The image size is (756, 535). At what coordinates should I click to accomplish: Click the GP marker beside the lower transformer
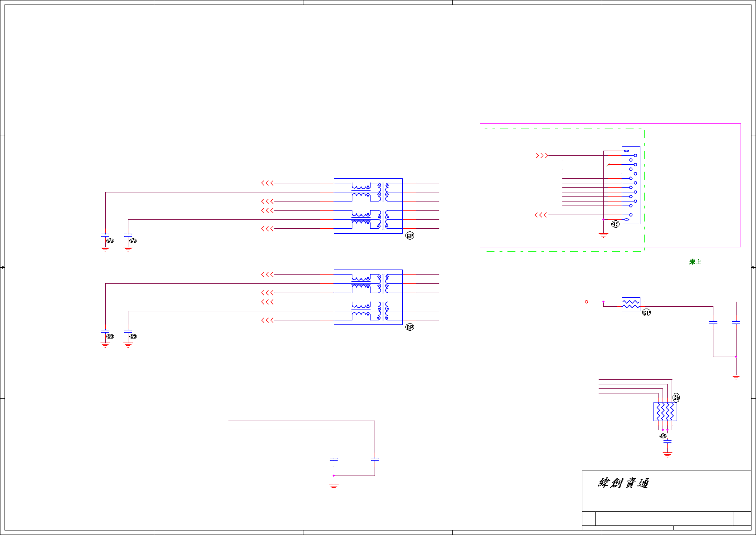[410, 327]
